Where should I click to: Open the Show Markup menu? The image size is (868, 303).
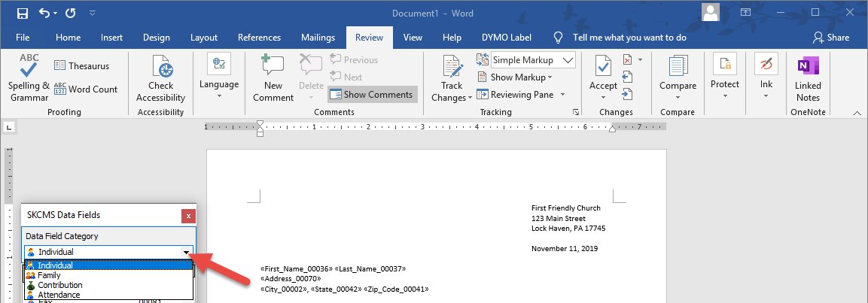pyautogui.click(x=516, y=77)
